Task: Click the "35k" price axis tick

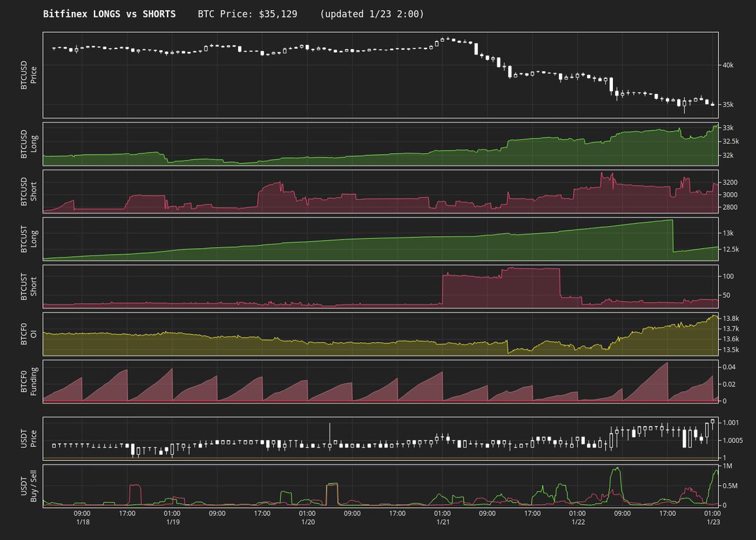Action: coord(728,105)
